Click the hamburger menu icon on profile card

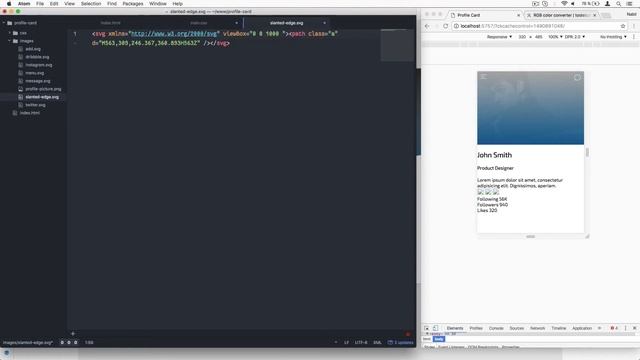click(484, 77)
